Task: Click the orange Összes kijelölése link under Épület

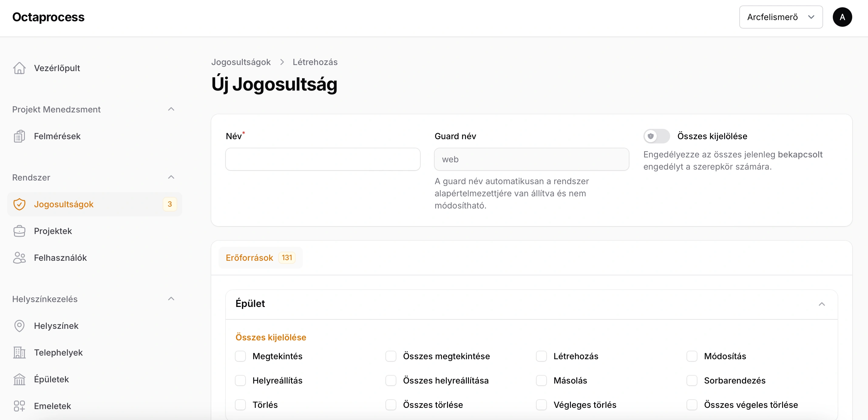Action: 271,337
